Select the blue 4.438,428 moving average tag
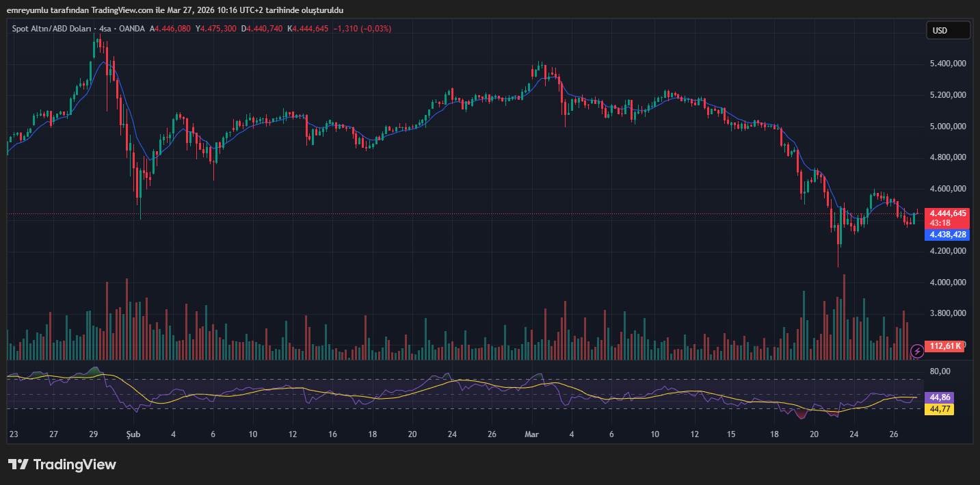 946,235
